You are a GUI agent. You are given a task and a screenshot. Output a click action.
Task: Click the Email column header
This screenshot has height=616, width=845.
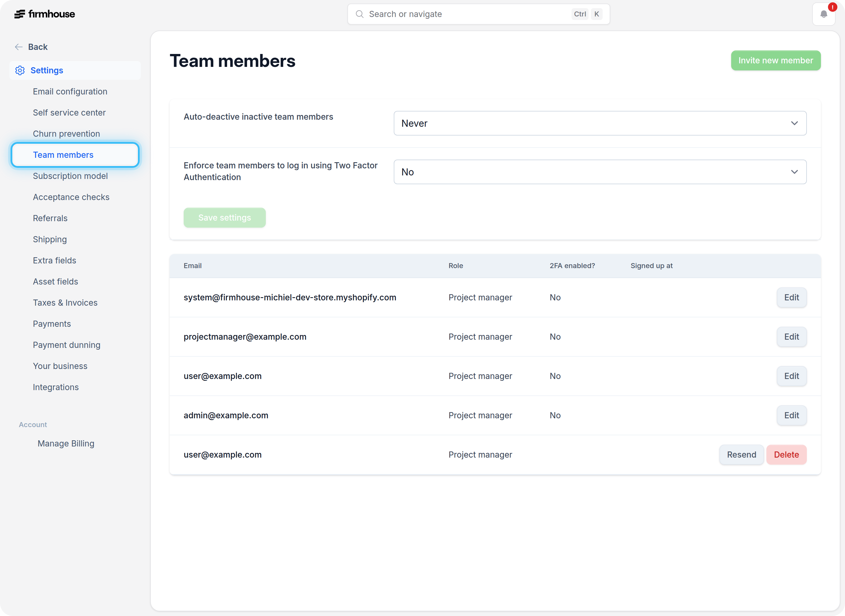click(x=192, y=266)
